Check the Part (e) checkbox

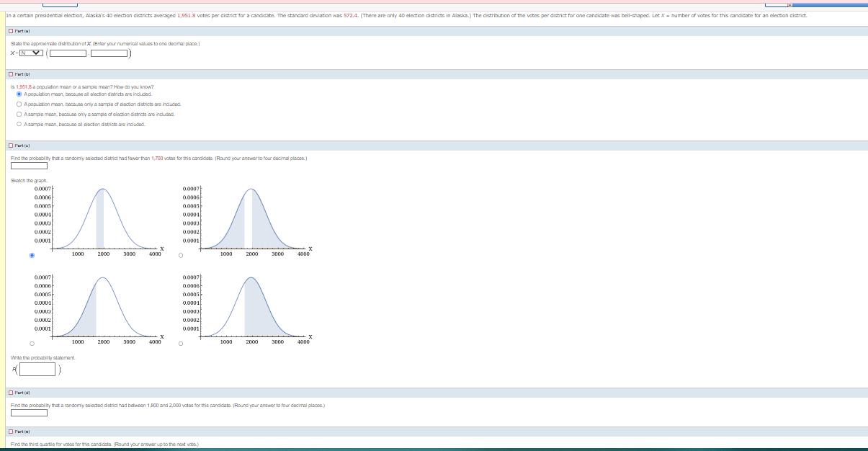tap(10, 432)
